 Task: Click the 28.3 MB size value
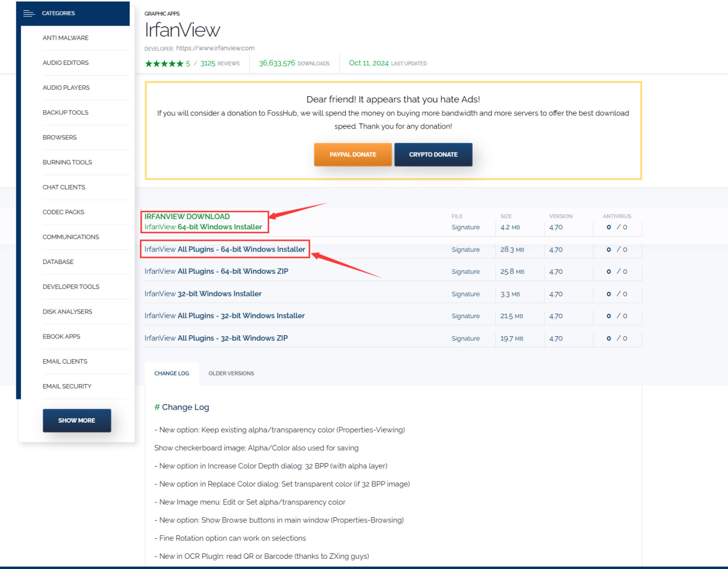(512, 250)
